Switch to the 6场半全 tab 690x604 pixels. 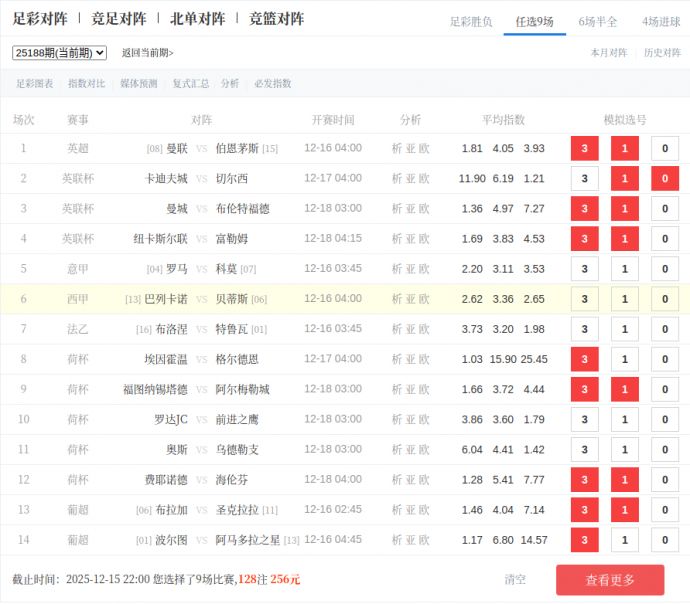pyautogui.click(x=598, y=21)
